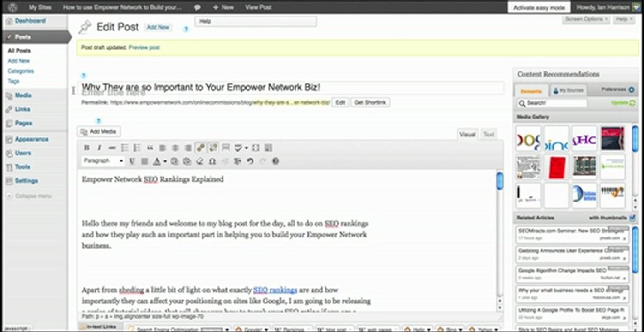
Task: Click the insert/edit link icon
Action: coord(200,148)
